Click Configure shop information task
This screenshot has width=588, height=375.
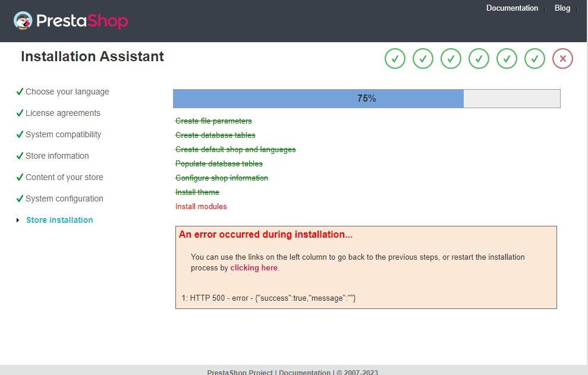point(222,178)
